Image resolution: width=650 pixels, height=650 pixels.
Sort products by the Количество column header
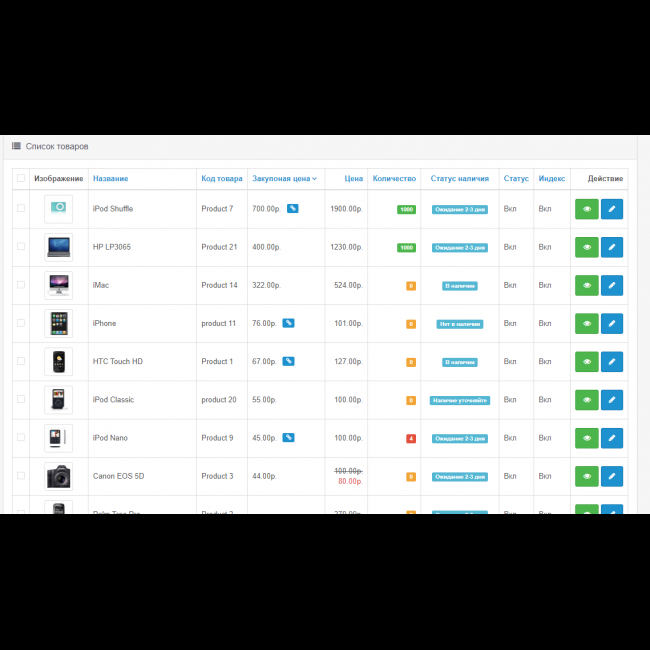click(x=394, y=179)
